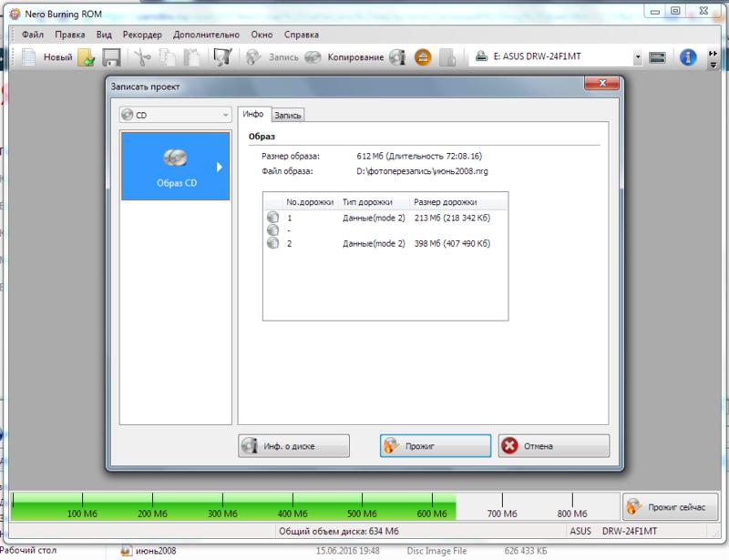Save the compilation using the floppy icon
Viewport: 729px width, 560px height.
[111, 57]
